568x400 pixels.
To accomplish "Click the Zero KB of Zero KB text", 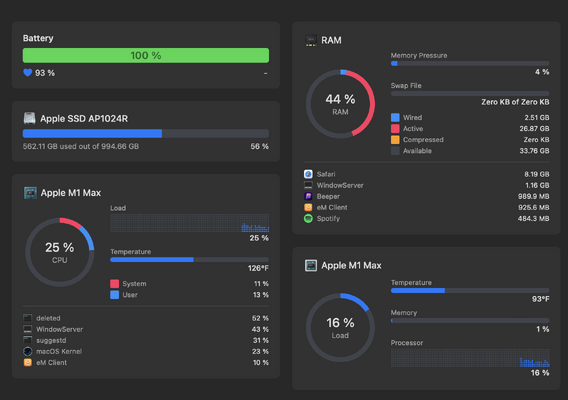I will pos(515,102).
